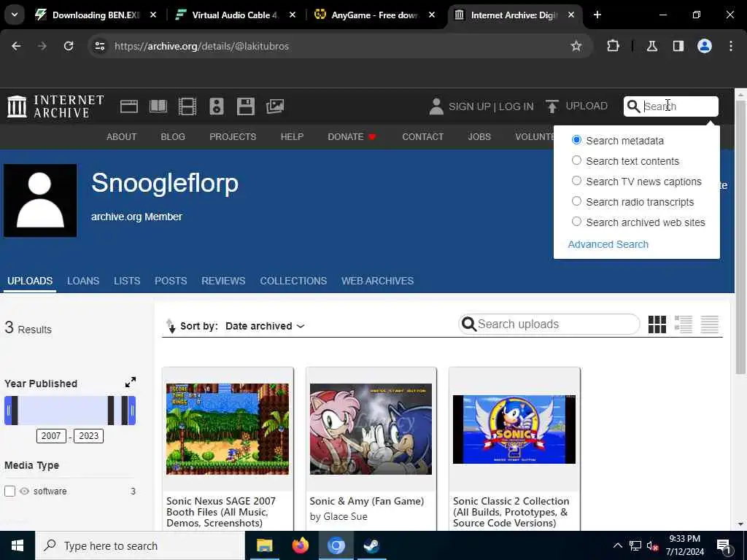Click the left year range slider handle
Viewport: 747px width, 560px height.
(x=8, y=410)
